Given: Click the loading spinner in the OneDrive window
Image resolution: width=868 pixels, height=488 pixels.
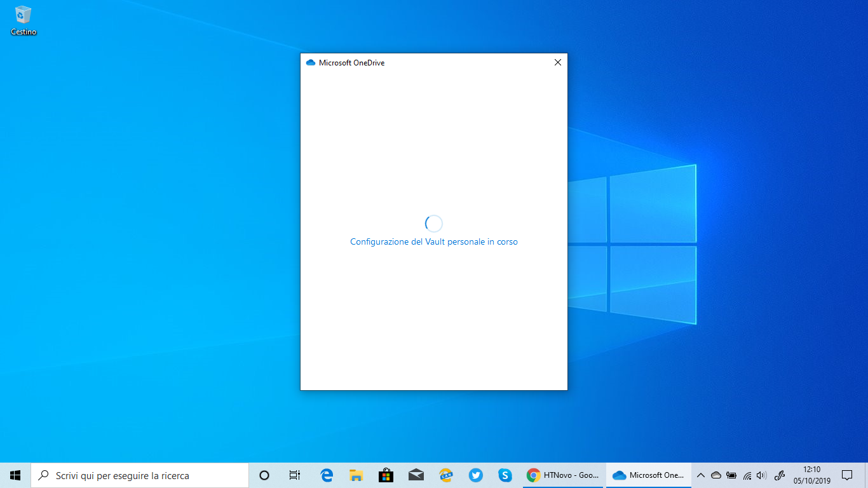Looking at the screenshot, I should pos(433,223).
